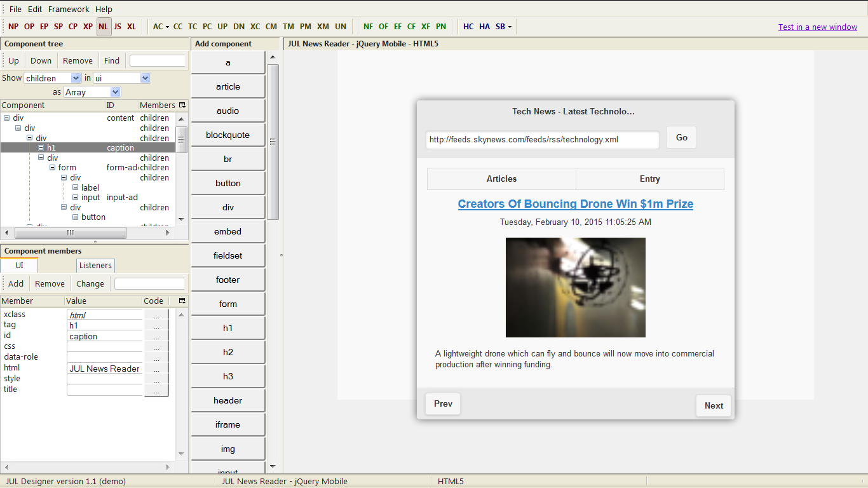Open the Show dropdown set to children

pyautogui.click(x=52, y=78)
